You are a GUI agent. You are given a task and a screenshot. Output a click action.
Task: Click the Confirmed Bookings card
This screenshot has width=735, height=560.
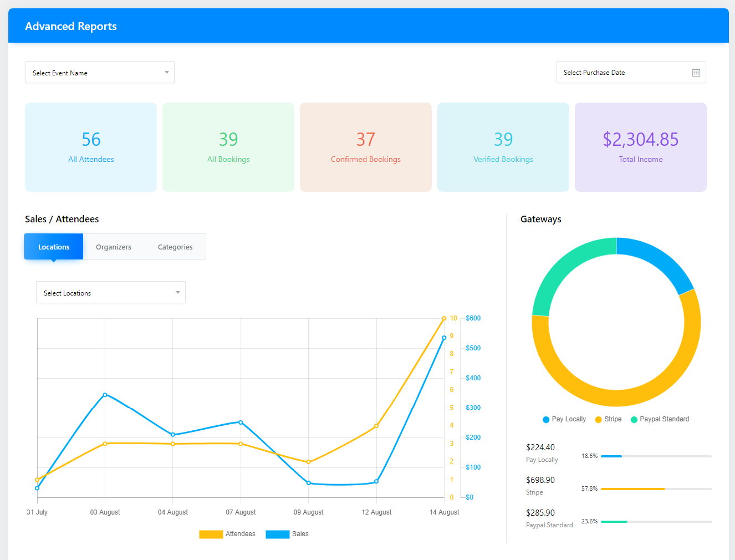[366, 147]
